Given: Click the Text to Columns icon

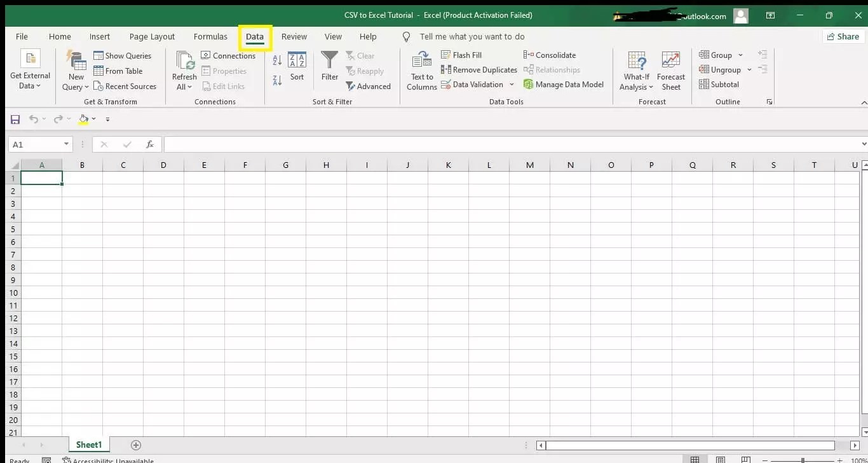Looking at the screenshot, I should click(x=420, y=70).
